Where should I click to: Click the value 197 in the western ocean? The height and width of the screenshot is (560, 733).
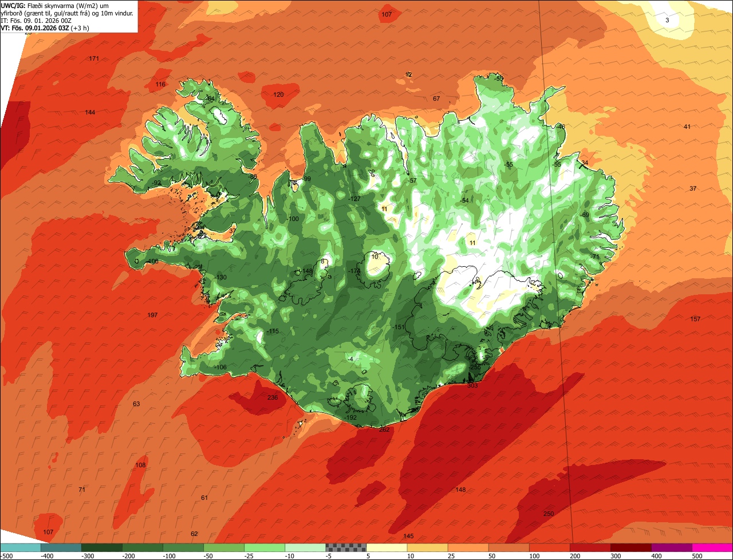[152, 316]
